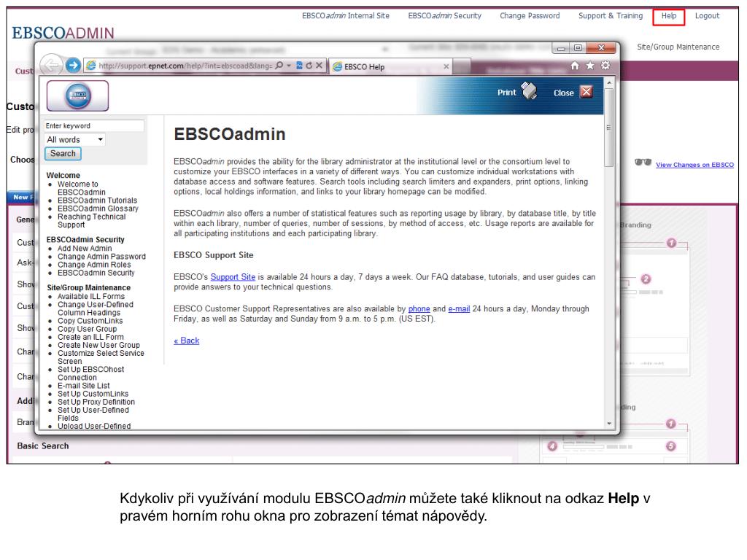
Task: Open Welcome to EBSCOadmin topic
Action: tap(82, 188)
